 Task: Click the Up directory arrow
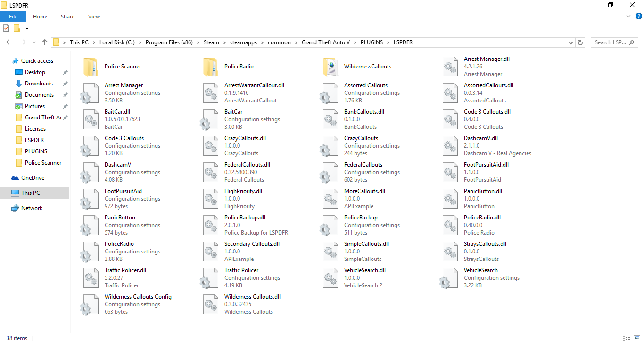[x=45, y=42]
